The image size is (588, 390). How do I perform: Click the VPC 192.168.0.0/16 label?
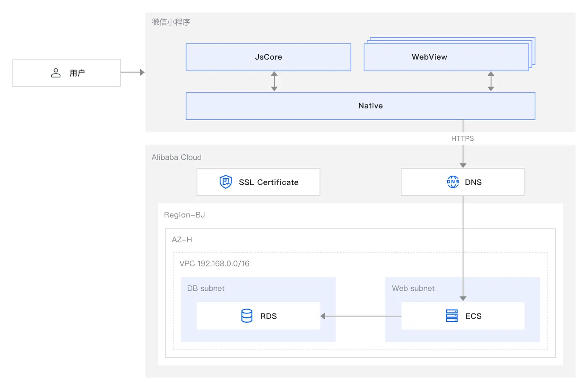click(214, 264)
